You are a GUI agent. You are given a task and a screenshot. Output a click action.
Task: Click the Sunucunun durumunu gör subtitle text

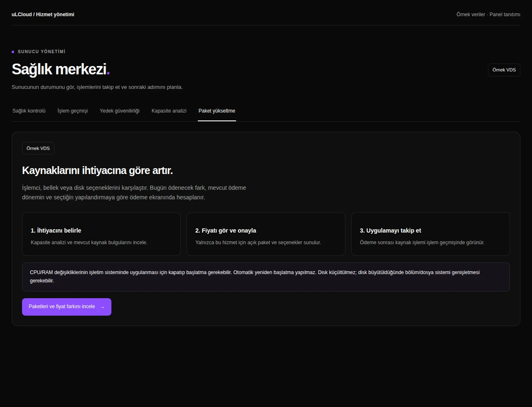pos(97,87)
